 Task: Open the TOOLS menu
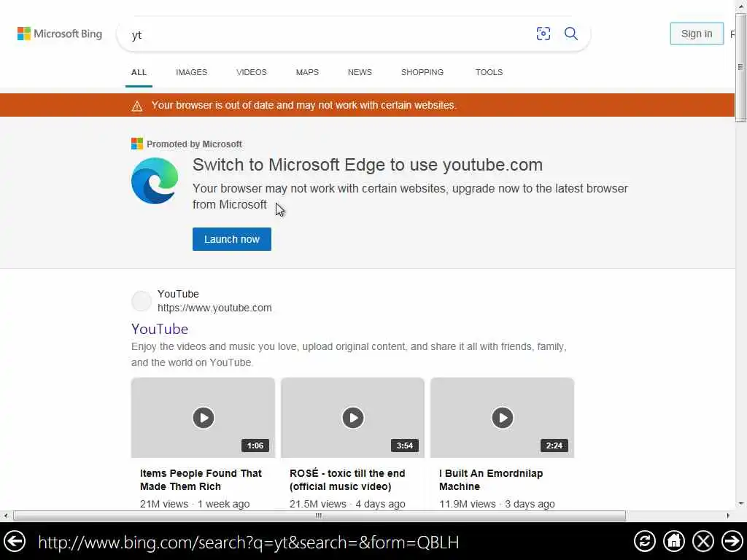489,72
